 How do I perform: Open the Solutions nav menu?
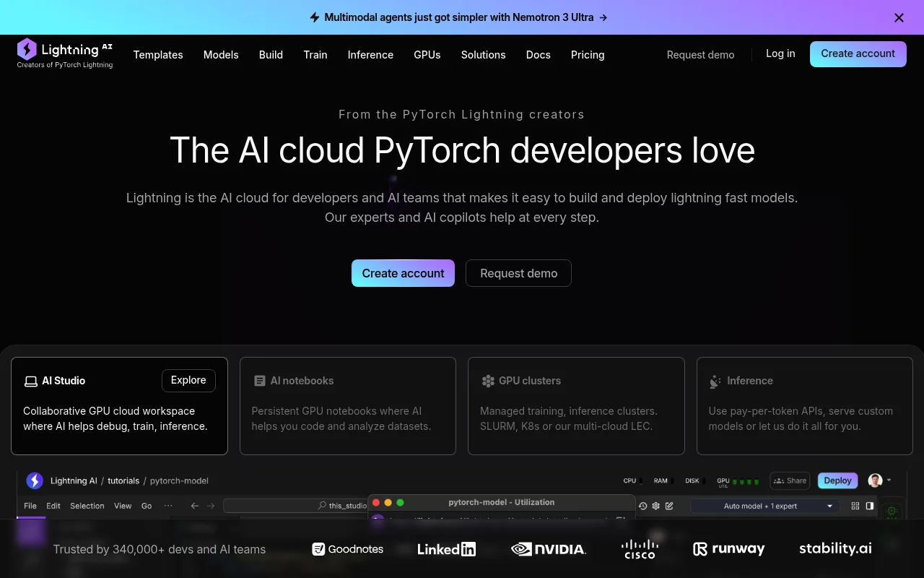coord(484,55)
